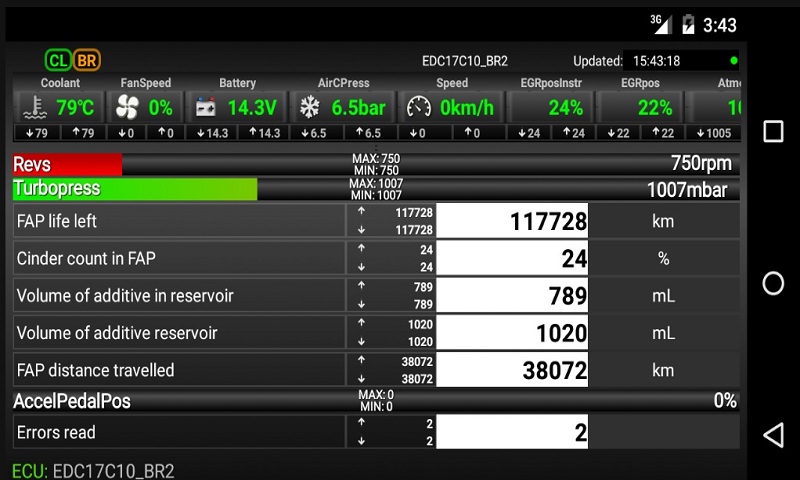Viewport: 800px width, 480px height.
Task: Tap the orange BR badge icon
Action: 87,61
